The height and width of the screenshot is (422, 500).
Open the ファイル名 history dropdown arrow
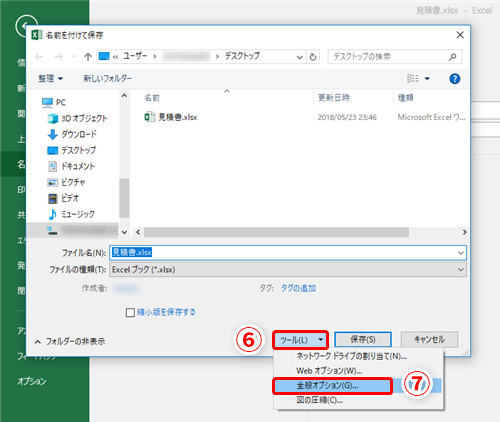[x=461, y=253]
